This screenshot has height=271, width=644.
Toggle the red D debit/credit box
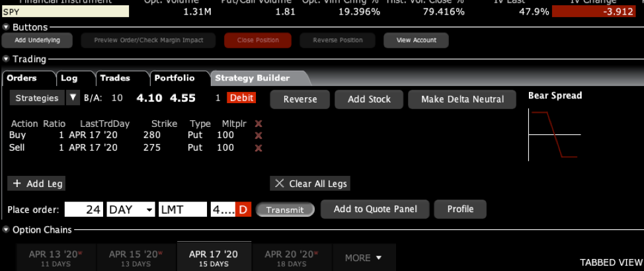[x=243, y=210]
